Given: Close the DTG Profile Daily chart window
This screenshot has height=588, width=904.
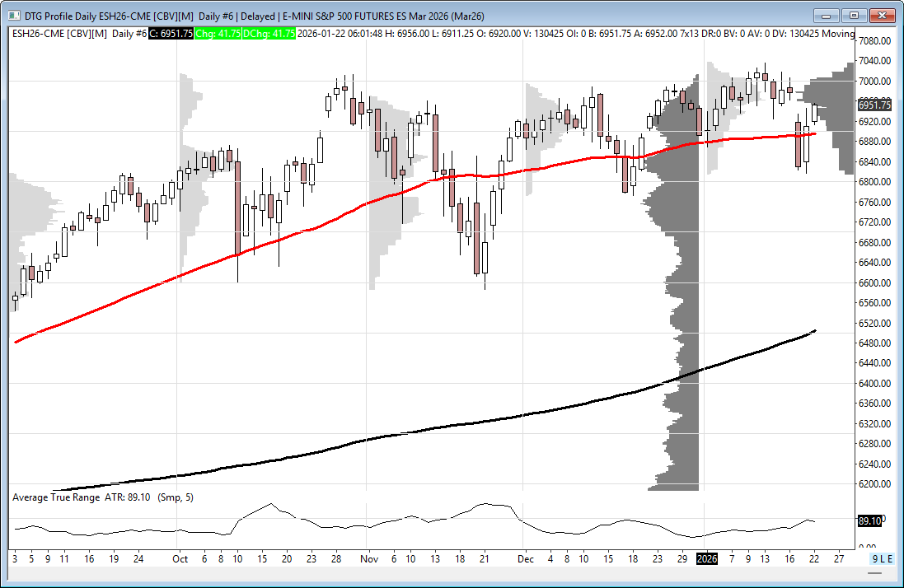Looking at the screenshot, I should coord(882,15).
